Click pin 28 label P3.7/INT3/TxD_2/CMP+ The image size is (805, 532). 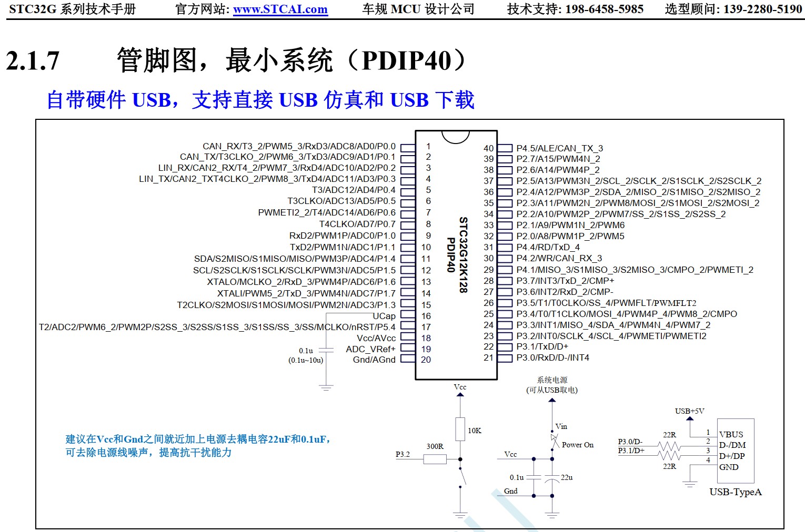point(565,281)
